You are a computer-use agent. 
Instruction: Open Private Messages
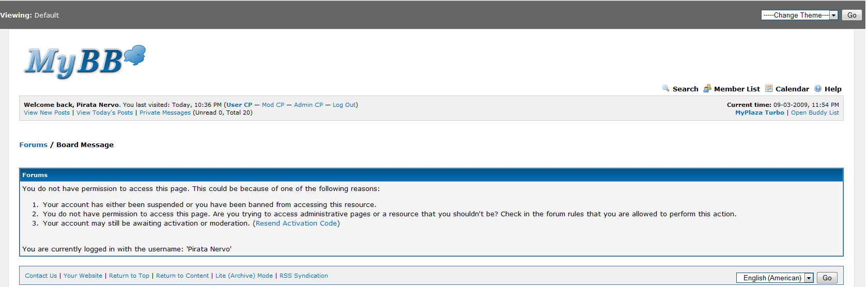(x=165, y=113)
